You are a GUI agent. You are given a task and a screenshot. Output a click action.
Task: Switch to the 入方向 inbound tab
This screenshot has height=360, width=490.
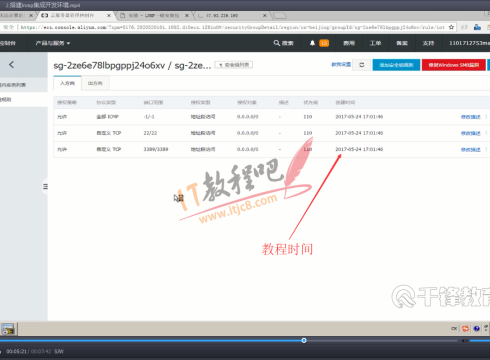tap(67, 83)
